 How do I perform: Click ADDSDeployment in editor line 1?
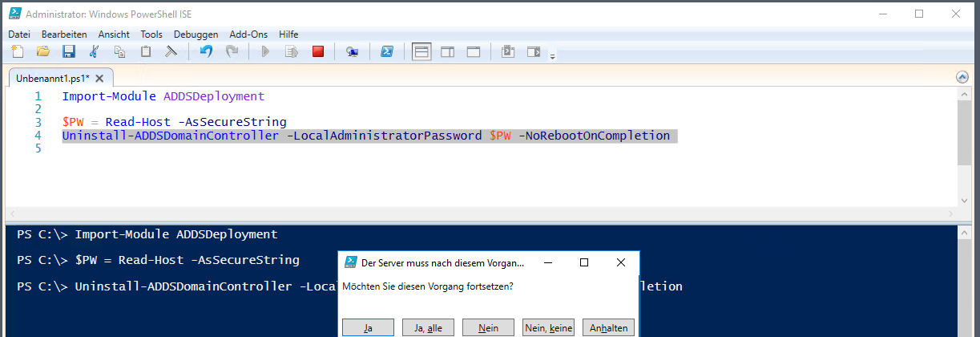coord(213,96)
